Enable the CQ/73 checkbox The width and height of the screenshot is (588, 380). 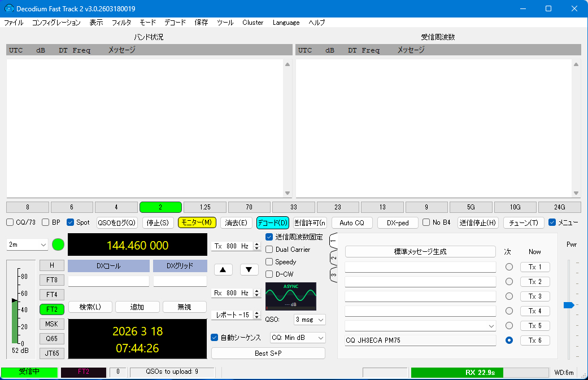tap(10, 222)
